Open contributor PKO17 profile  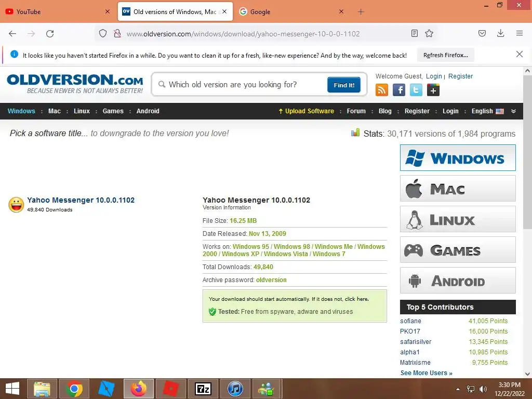pyautogui.click(x=410, y=331)
